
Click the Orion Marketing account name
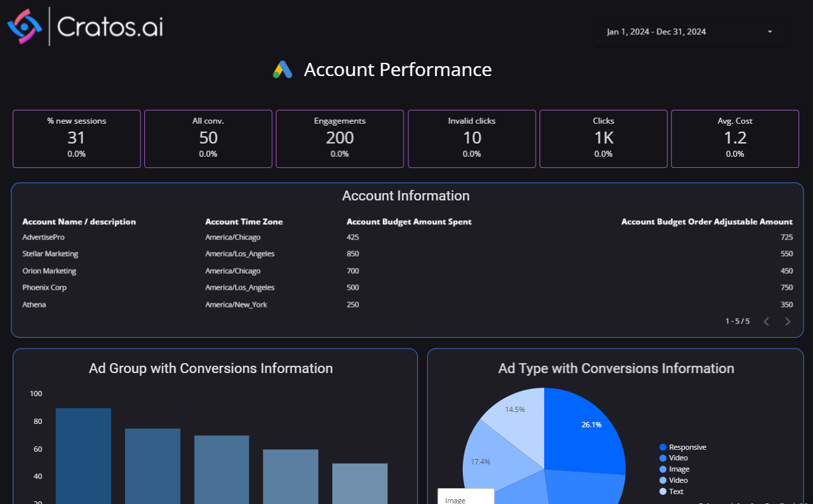coord(49,271)
